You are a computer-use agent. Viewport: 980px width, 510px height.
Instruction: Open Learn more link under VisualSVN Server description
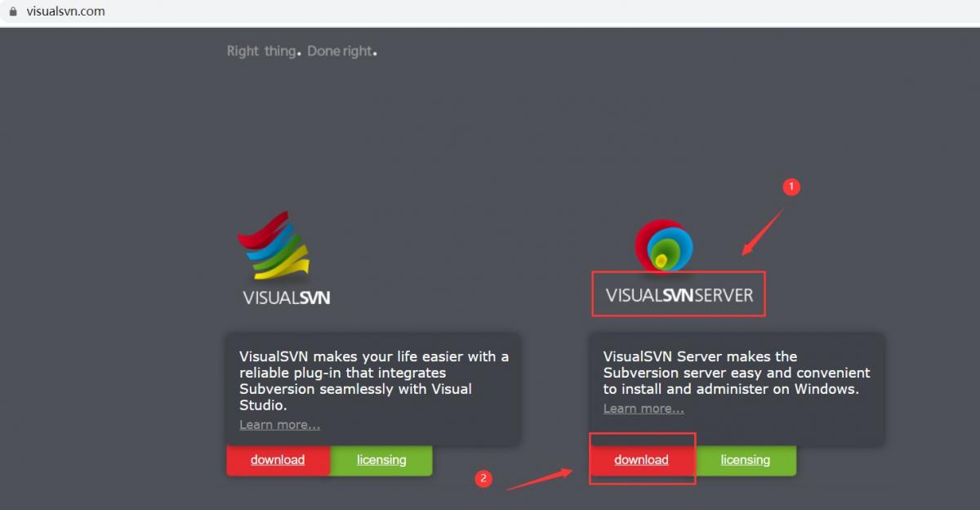tap(644, 408)
